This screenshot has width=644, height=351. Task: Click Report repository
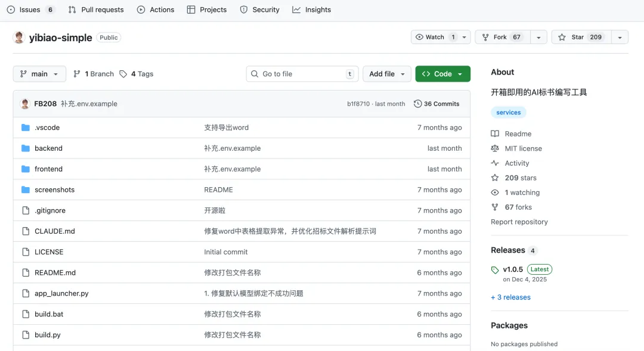click(519, 222)
